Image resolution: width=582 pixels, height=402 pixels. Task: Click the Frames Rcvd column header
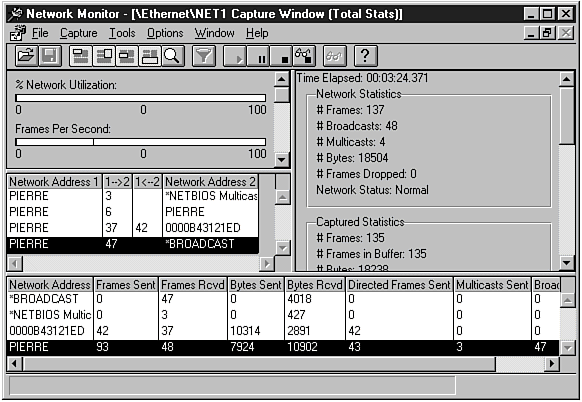tap(193, 285)
